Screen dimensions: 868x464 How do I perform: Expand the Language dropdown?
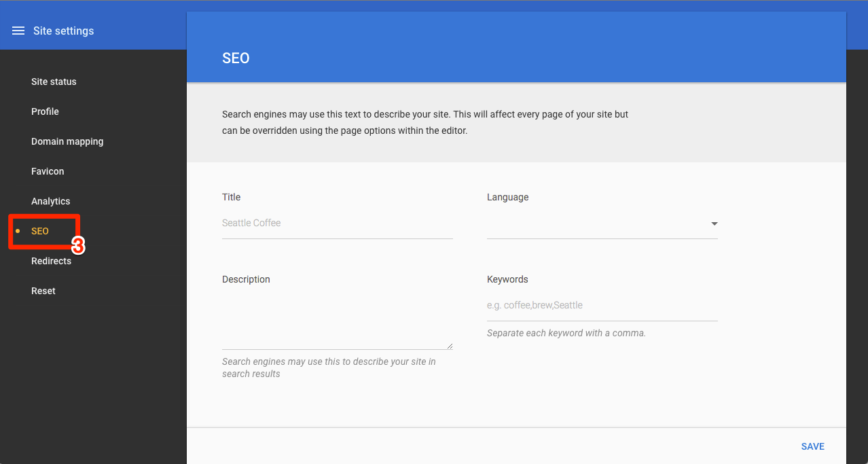click(602, 224)
